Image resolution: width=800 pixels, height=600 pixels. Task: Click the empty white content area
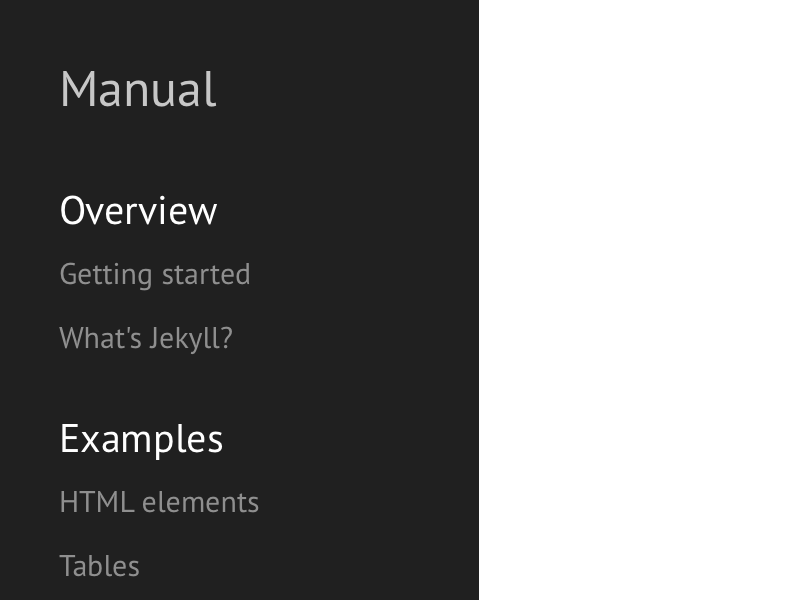pos(640,300)
